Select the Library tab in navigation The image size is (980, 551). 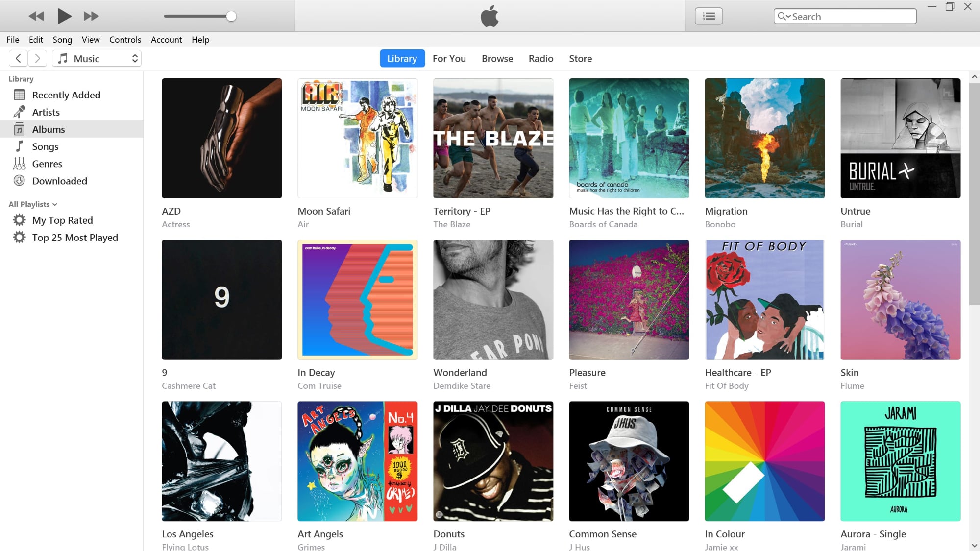(402, 59)
